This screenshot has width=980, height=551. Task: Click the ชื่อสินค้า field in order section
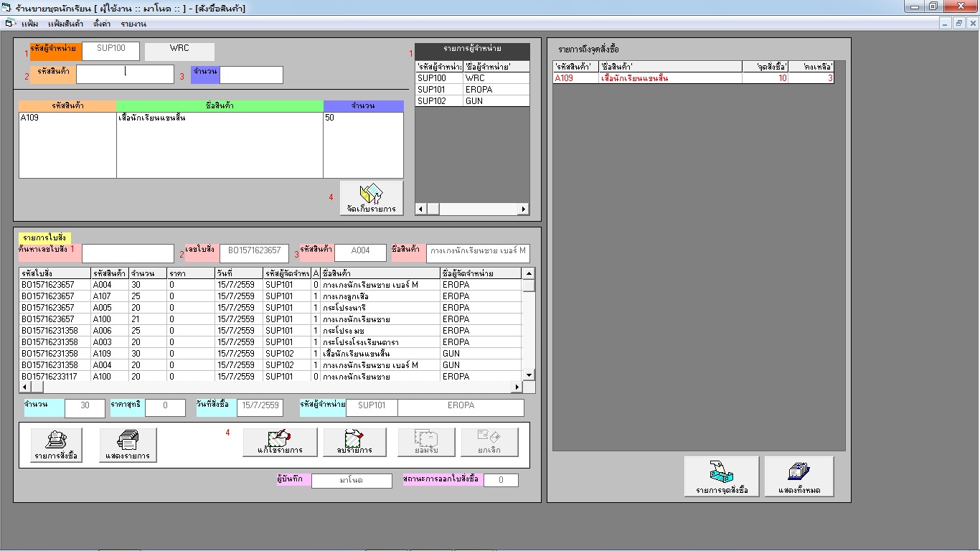point(478,253)
